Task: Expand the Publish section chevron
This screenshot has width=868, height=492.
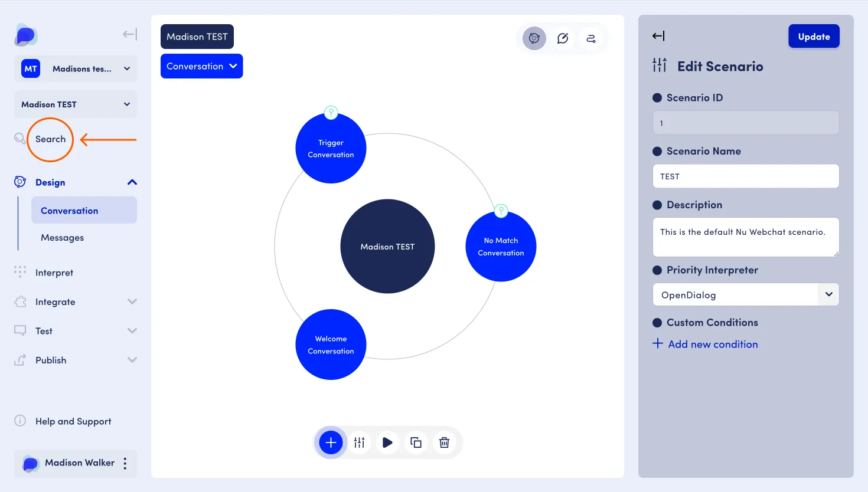Action: click(x=132, y=360)
